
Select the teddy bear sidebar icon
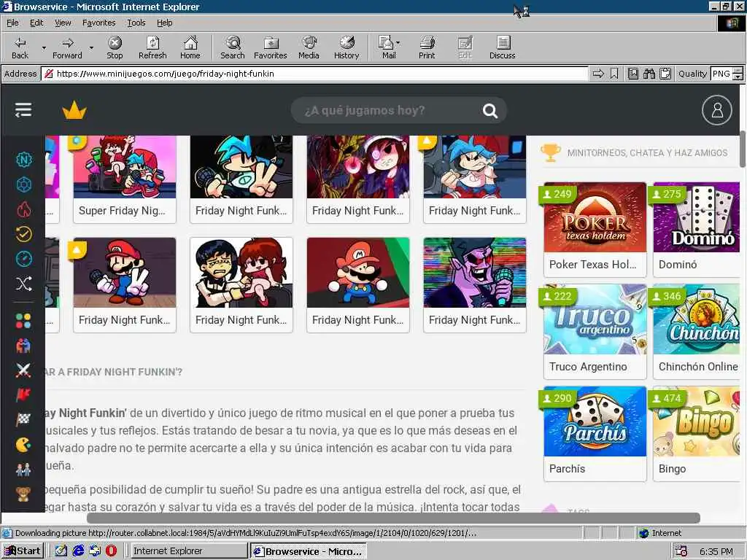point(23,494)
